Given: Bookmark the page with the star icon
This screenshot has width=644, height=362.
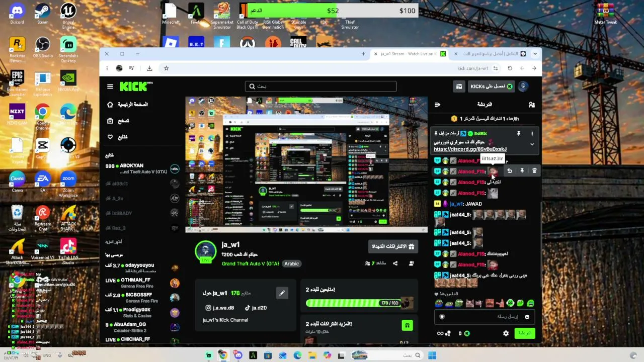Looking at the screenshot, I should tap(166, 68).
